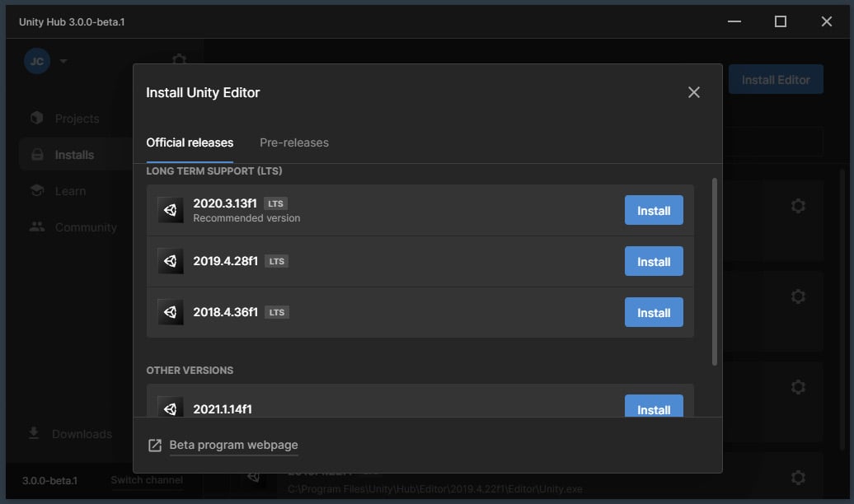The width and height of the screenshot is (854, 504).
Task: Click the LTS badge next to 2020.3.13f1
Action: pyautogui.click(x=275, y=203)
